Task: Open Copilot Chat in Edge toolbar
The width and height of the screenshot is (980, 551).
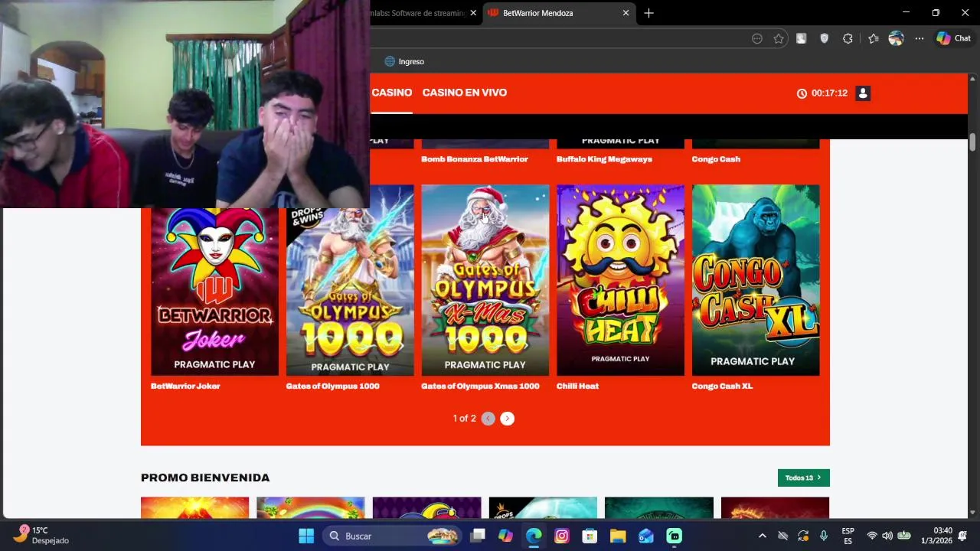Action: [953, 38]
